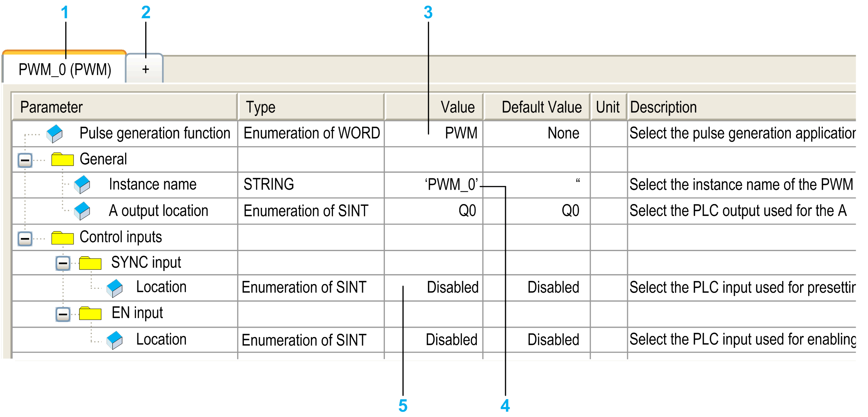Viewport: 868px width, 417px height.
Task: Select the Location icon under EN input
Action: [114, 339]
